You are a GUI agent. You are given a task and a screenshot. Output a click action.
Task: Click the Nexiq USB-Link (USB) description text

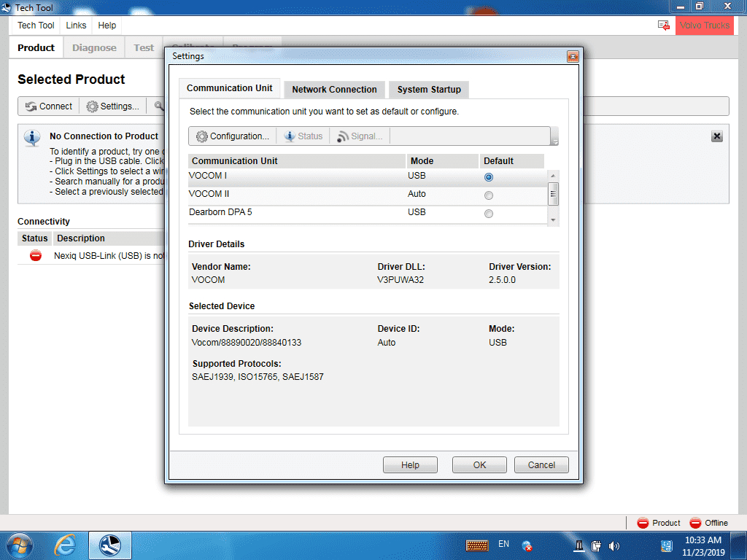[109, 256]
